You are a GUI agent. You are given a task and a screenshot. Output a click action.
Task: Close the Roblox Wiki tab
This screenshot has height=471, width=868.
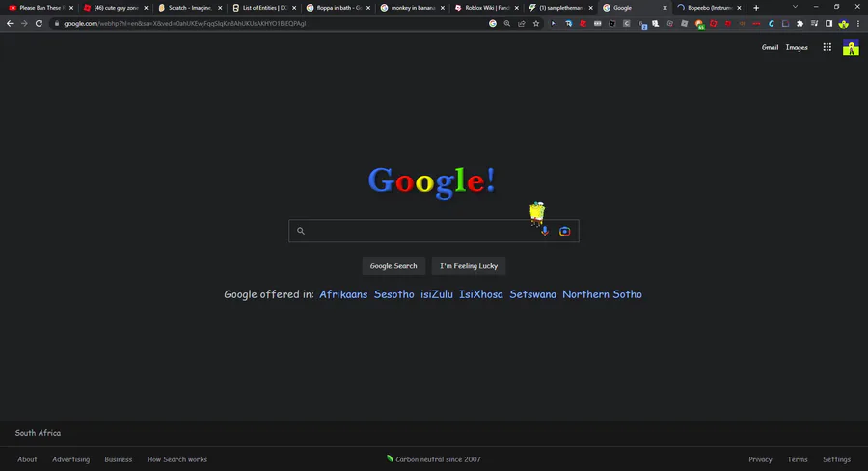point(517,8)
